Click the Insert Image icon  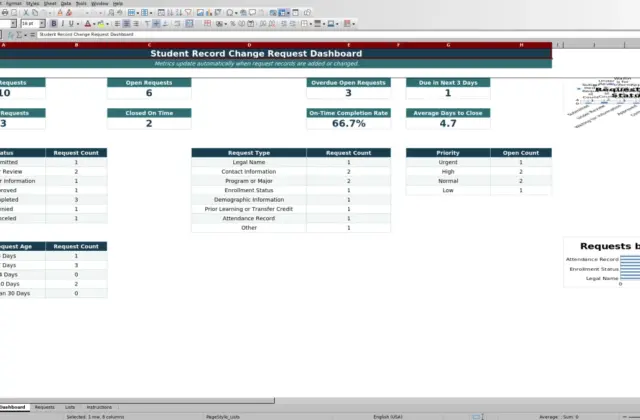coord(200,13)
